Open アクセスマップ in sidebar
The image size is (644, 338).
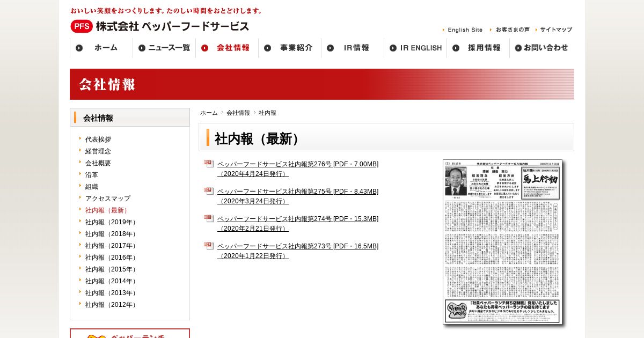108,199
